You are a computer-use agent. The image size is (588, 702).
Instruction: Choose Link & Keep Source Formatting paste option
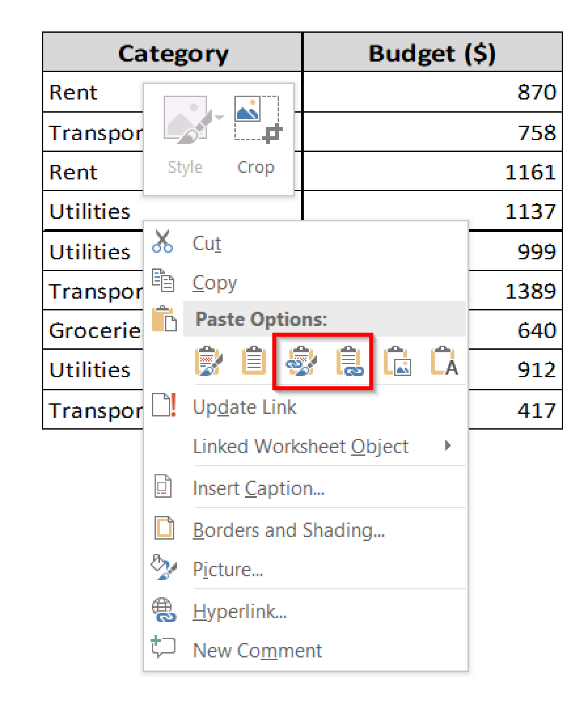[x=302, y=362]
